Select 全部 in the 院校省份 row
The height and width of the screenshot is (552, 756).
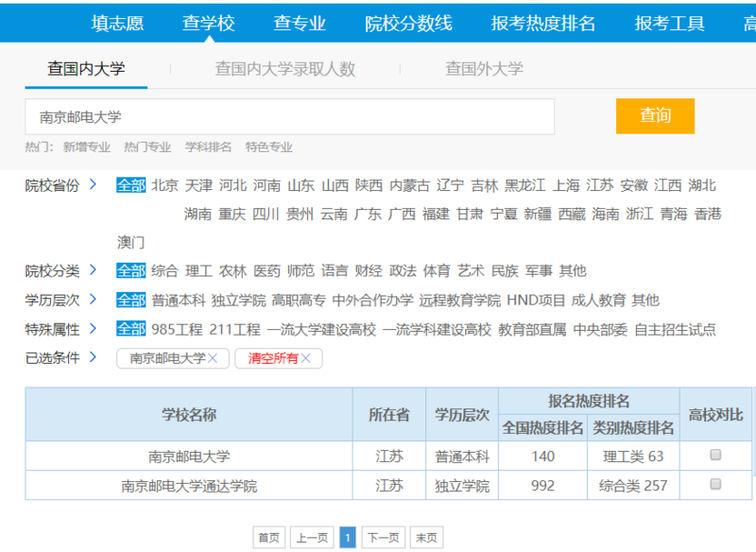point(130,185)
